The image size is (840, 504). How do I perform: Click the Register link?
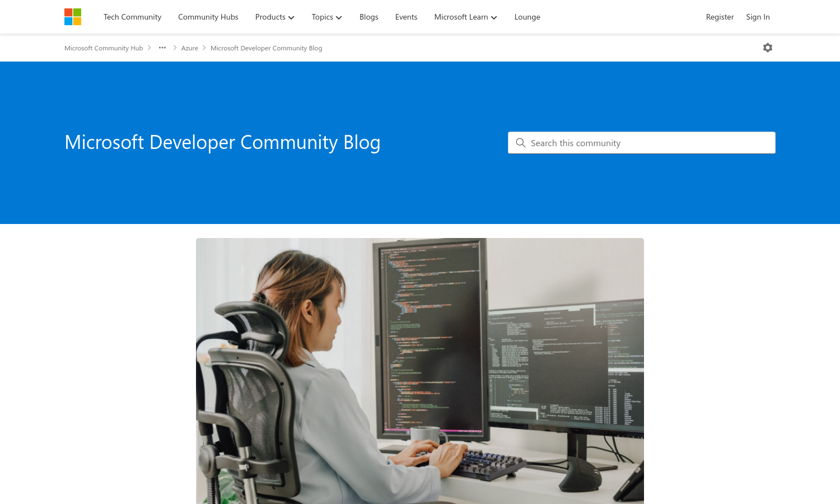click(720, 17)
